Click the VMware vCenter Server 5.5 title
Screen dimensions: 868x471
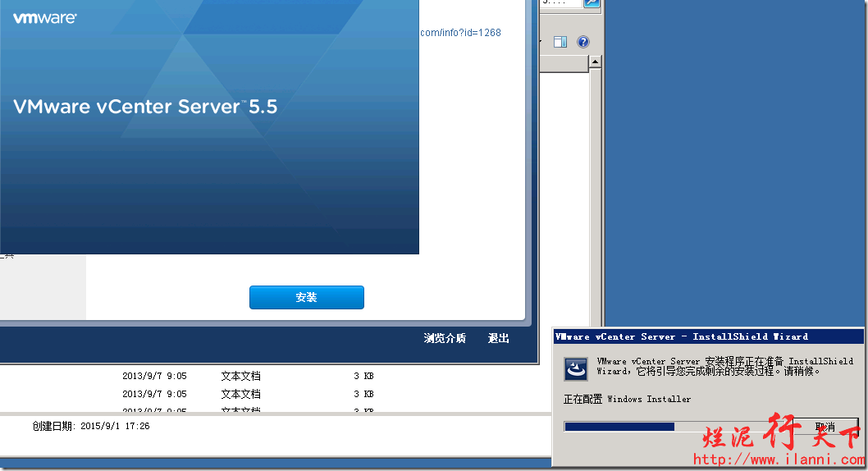point(145,107)
